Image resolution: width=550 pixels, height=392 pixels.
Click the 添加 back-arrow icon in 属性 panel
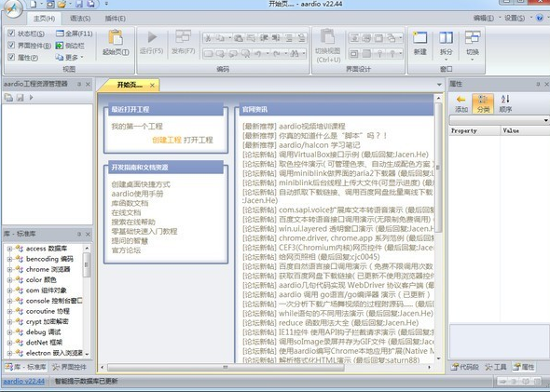point(461,103)
